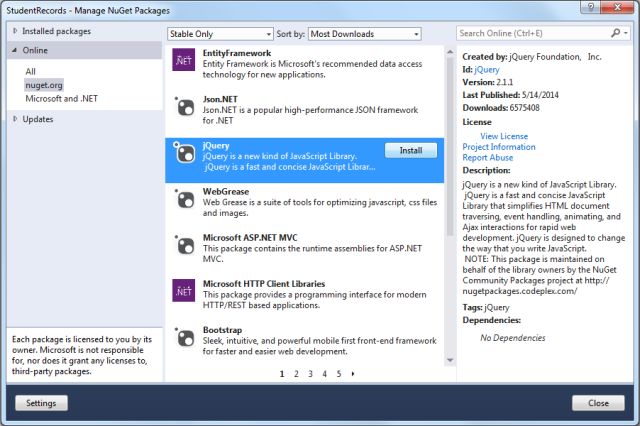Click the Downloads 6575408 value
This screenshot has height=426, width=640.
pos(524,108)
